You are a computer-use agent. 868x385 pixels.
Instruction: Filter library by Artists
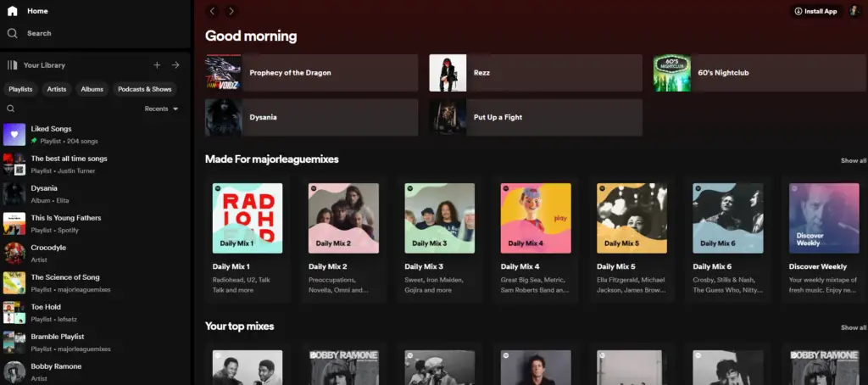57,89
